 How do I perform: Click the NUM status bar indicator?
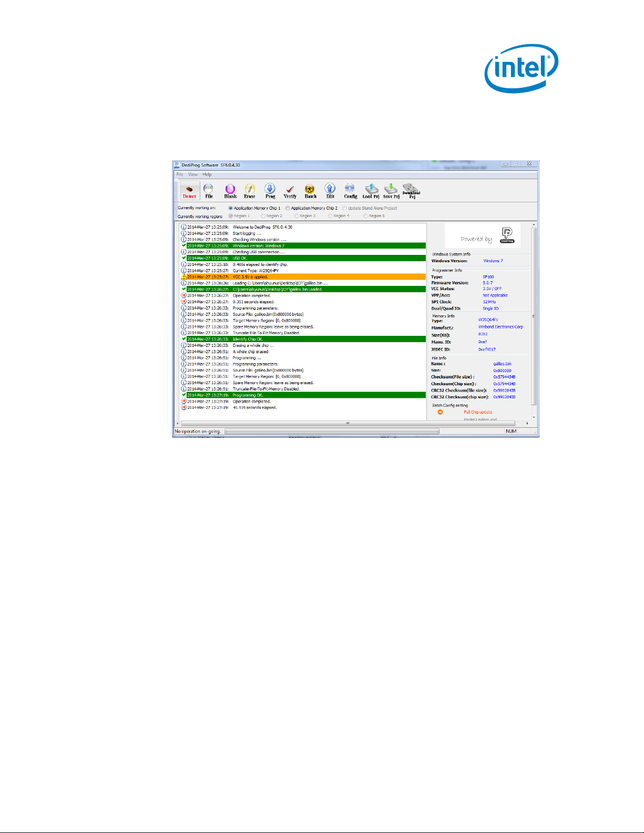point(511,431)
